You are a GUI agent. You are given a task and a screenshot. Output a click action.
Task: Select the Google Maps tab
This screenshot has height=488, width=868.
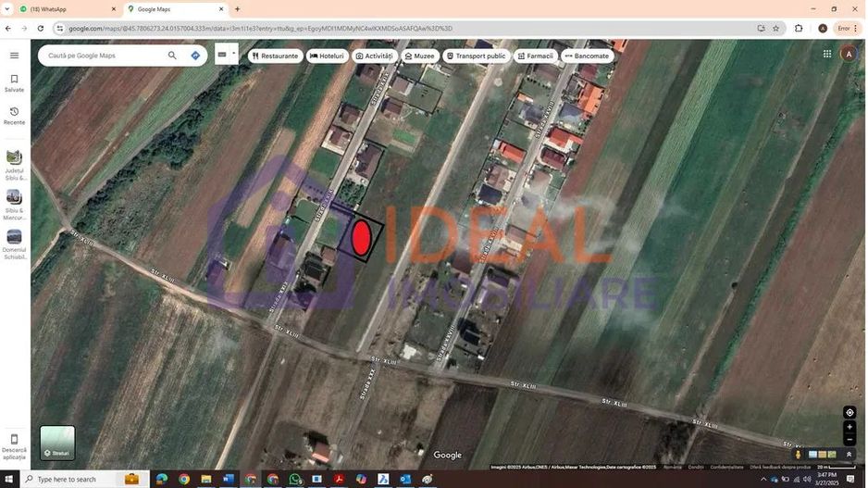click(176, 9)
